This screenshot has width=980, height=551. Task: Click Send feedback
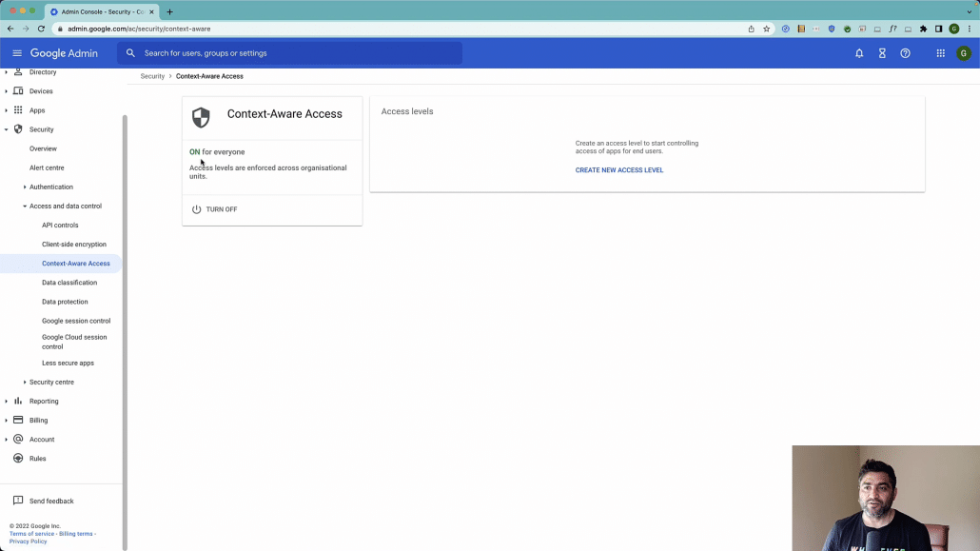tap(51, 501)
